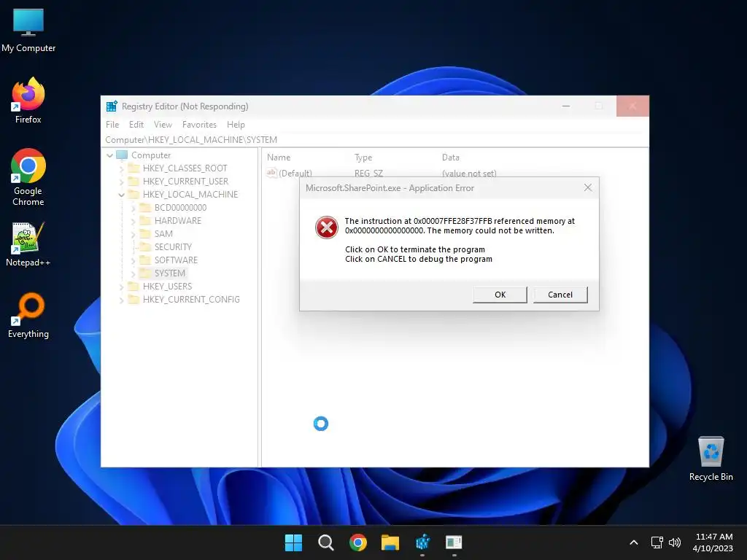Select the SAM key
Screen dimensions: 747x560
click(163, 234)
